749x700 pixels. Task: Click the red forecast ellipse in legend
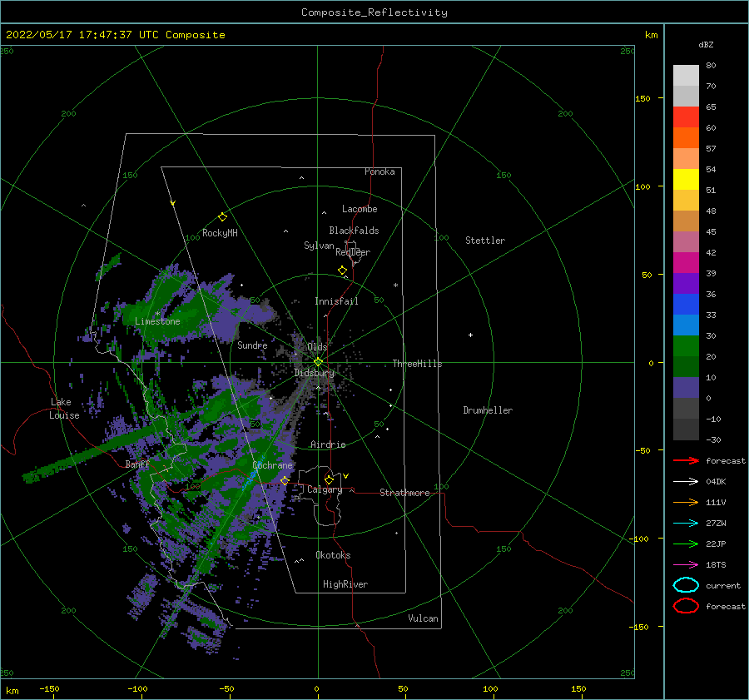[686, 606]
